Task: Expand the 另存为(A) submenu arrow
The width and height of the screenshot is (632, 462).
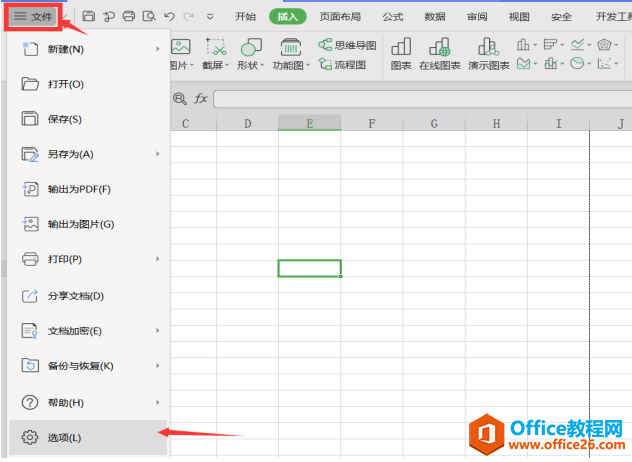Action: pyautogui.click(x=158, y=154)
